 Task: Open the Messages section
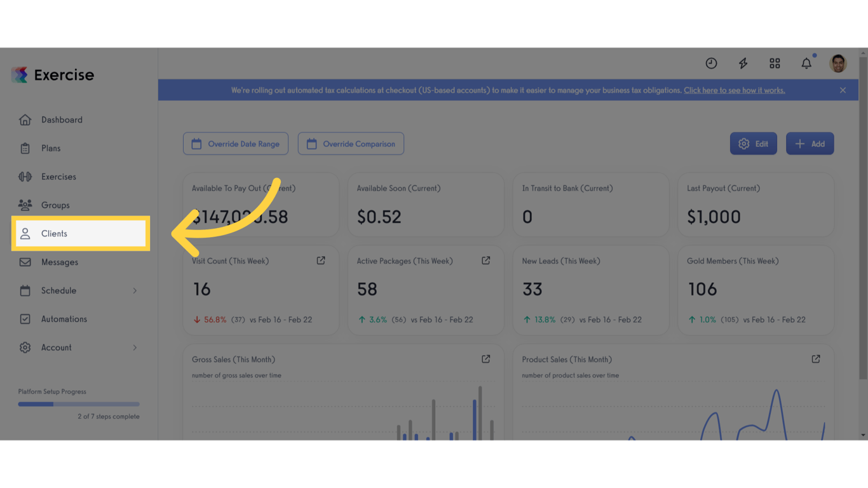pos(60,262)
